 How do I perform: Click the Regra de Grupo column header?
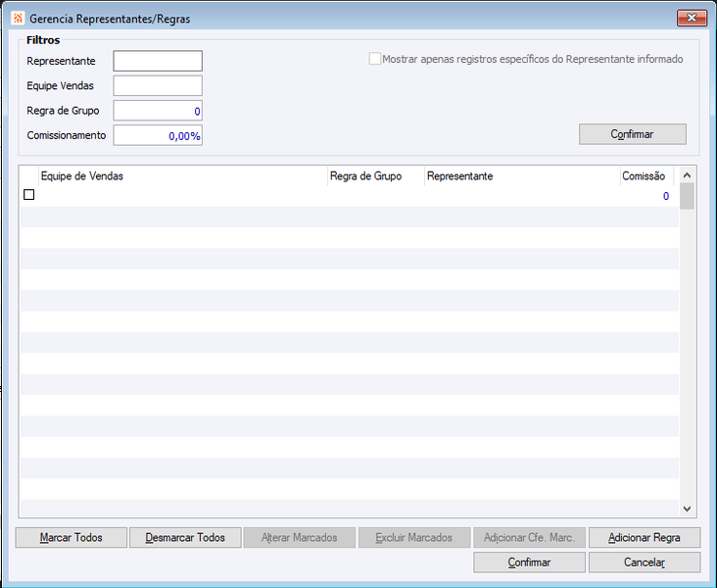pos(376,176)
